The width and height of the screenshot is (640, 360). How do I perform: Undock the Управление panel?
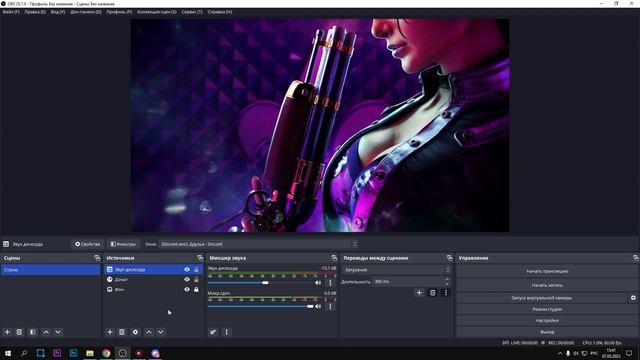click(x=636, y=258)
